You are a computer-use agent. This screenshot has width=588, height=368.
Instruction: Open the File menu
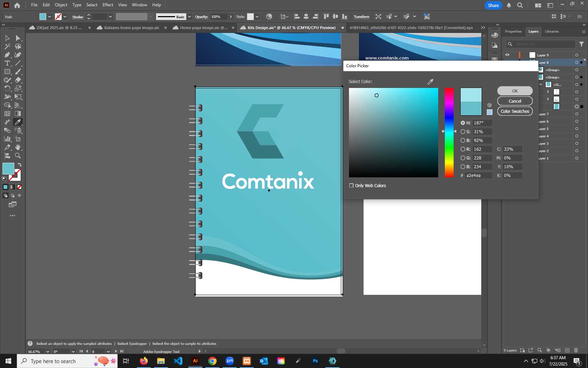(34, 5)
